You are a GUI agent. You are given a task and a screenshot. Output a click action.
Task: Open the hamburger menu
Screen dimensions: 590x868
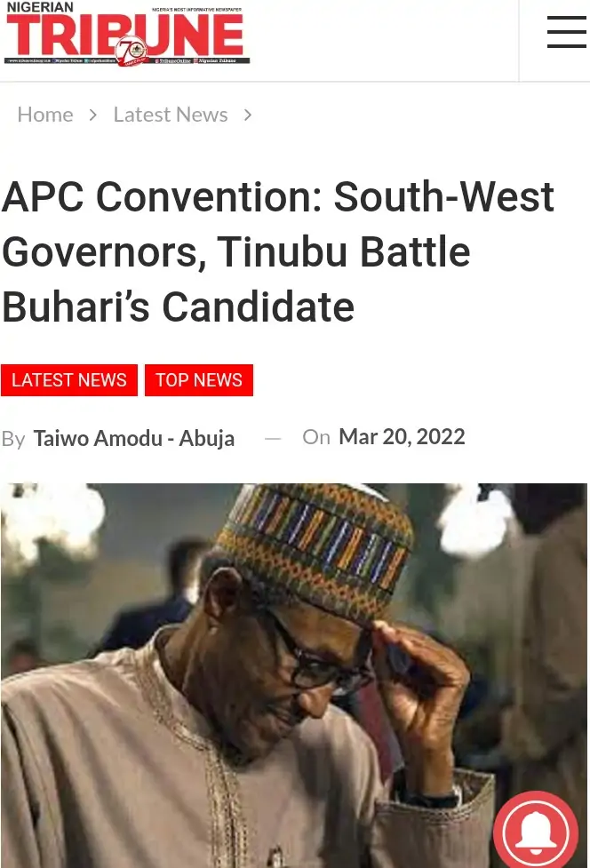coord(566,32)
